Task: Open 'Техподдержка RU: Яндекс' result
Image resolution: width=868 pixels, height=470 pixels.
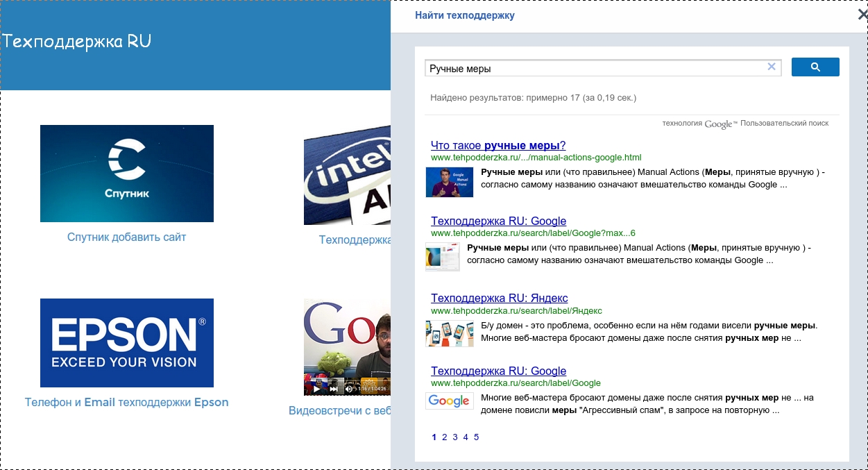Action: [499, 298]
